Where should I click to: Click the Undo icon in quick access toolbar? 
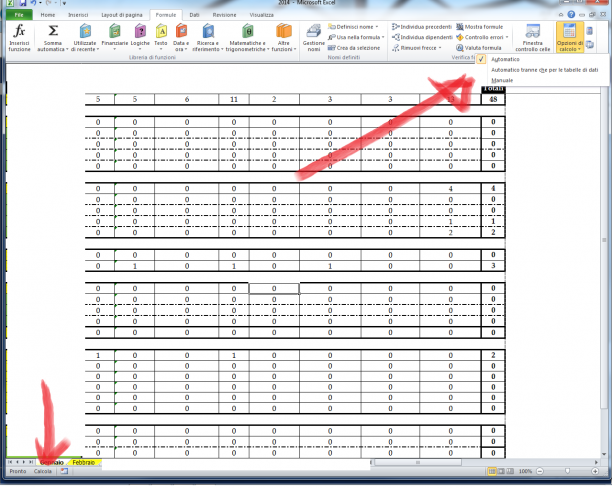(x=34, y=3)
